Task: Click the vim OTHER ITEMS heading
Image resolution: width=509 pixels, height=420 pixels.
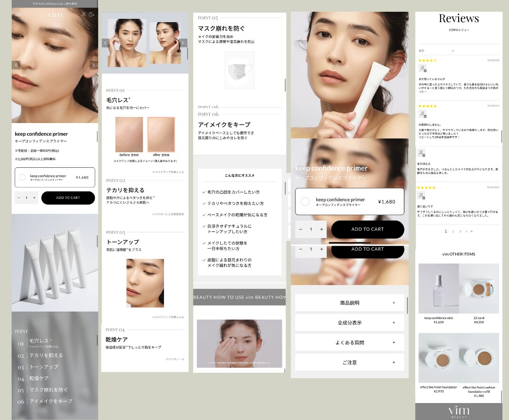Action: [x=459, y=254]
